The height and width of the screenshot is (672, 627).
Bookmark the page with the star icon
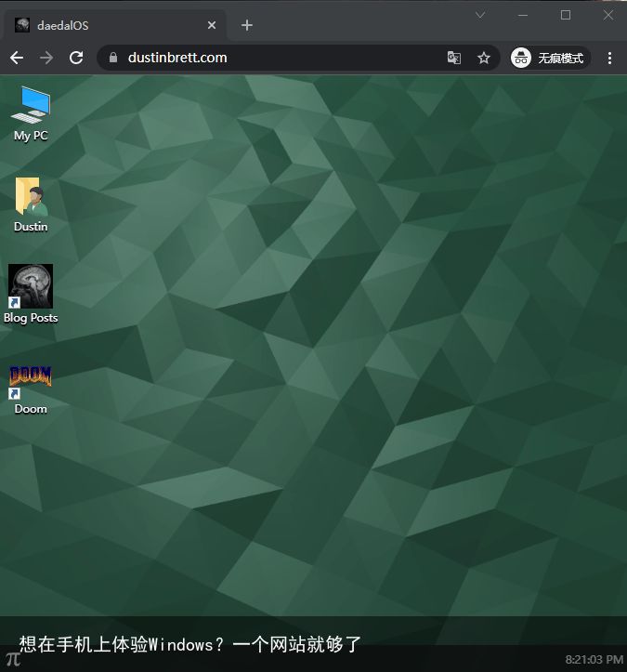click(484, 58)
